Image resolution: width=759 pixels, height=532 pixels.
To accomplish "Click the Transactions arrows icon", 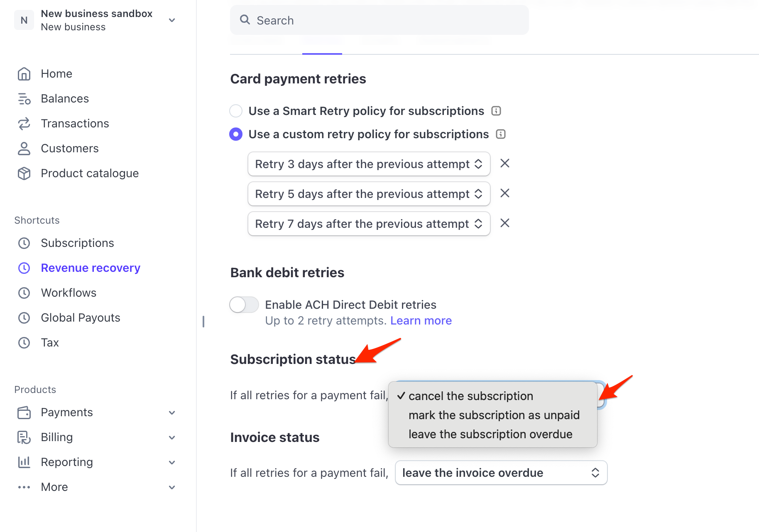I will click(24, 124).
